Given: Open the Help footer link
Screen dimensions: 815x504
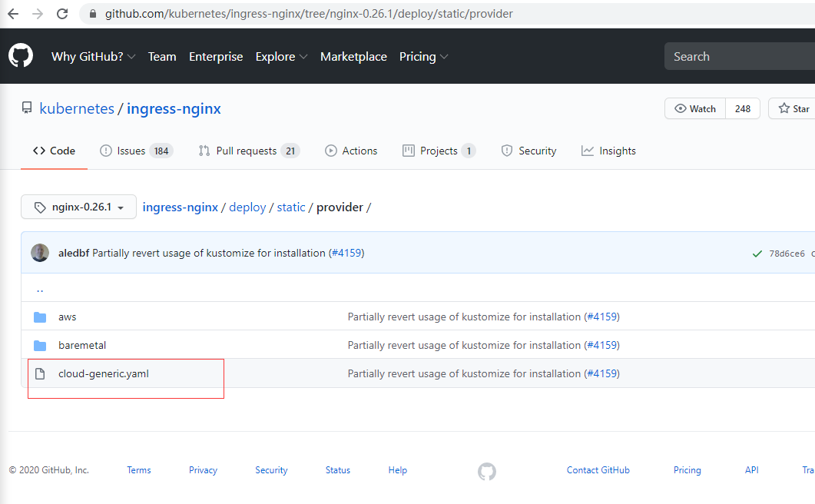Looking at the screenshot, I should coord(398,470).
